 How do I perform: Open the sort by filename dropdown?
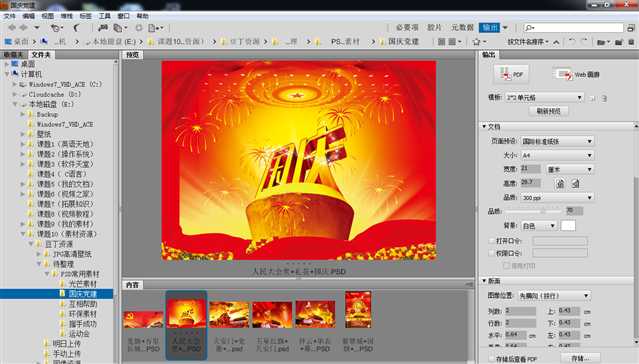tap(528, 42)
